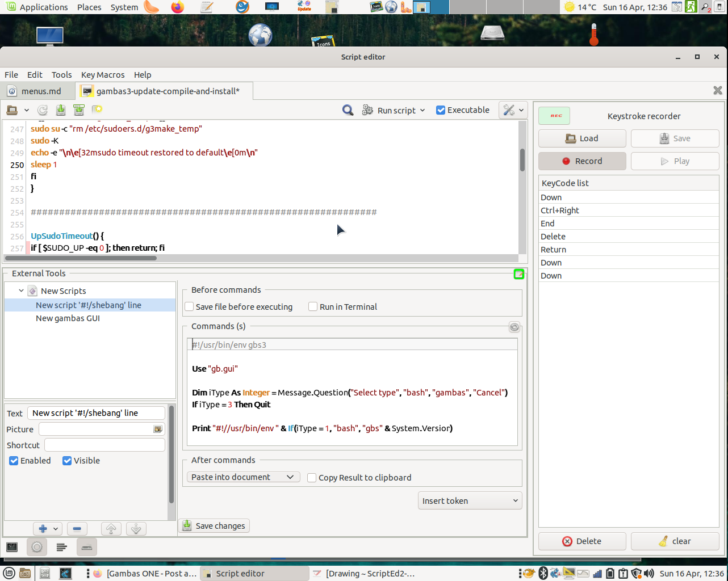This screenshot has height=581, width=728.
Task: Click the magnifier search icon in toolbar
Action: pyautogui.click(x=348, y=110)
